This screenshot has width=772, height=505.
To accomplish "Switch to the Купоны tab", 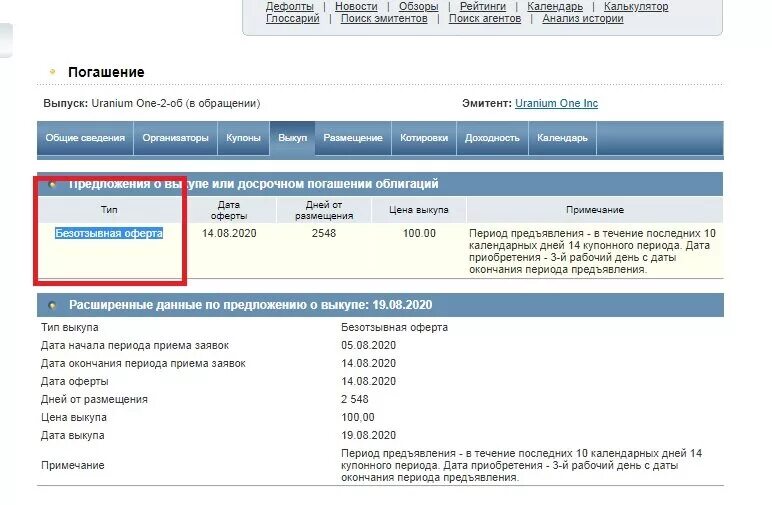I will 243,138.
